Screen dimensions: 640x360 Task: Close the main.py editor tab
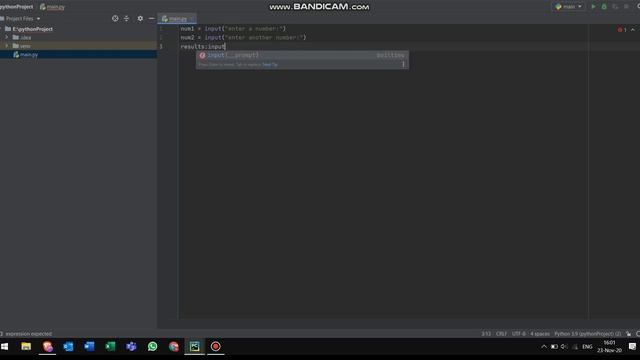coord(191,18)
